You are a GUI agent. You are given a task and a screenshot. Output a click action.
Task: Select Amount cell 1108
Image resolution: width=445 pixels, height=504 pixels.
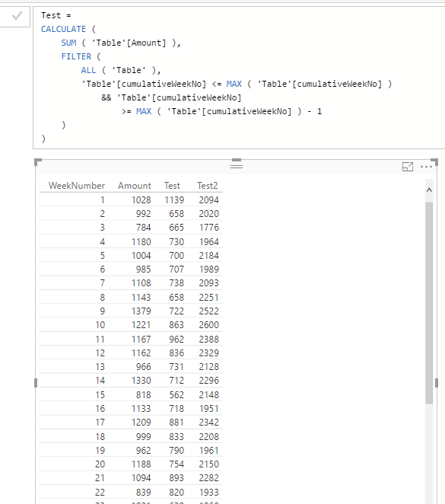[x=141, y=283]
